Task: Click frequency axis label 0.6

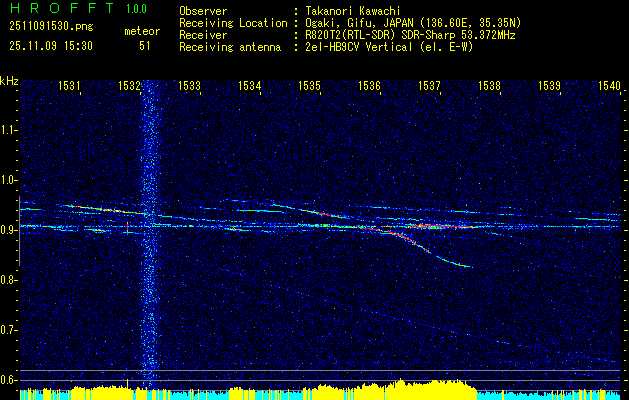Action: pyautogui.click(x=7, y=380)
